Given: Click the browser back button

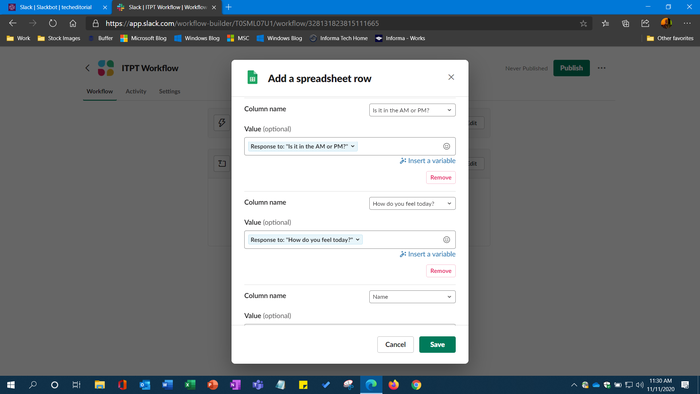Looking at the screenshot, I should (x=12, y=23).
